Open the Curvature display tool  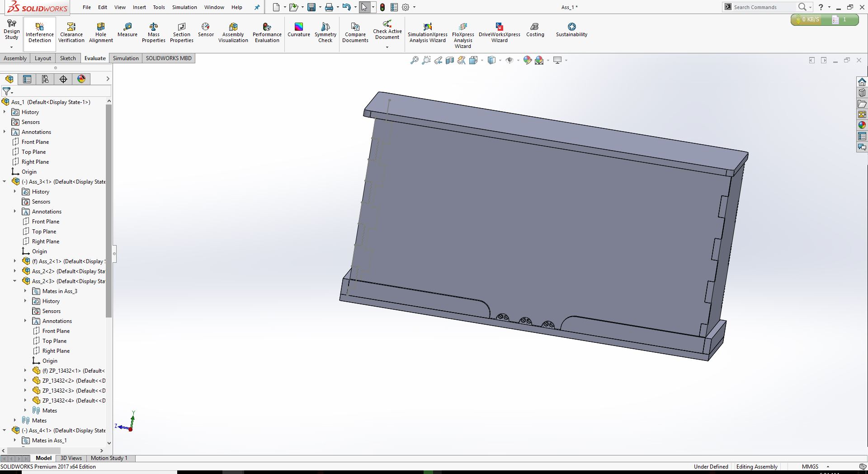tap(298, 30)
